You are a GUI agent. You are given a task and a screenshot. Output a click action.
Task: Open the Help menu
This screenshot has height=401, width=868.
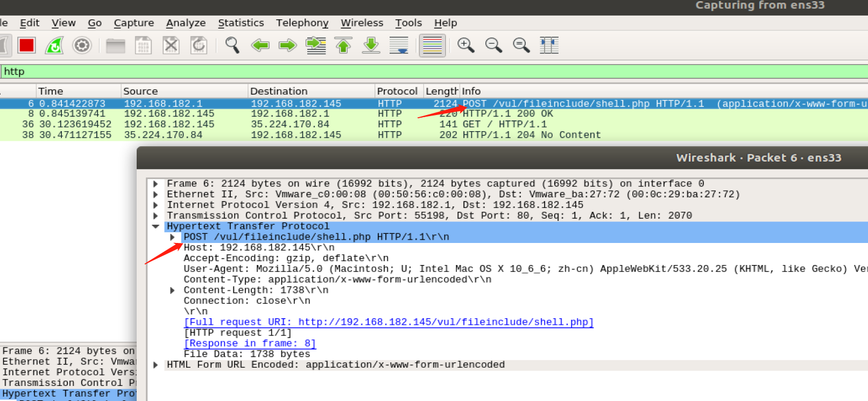tap(446, 23)
